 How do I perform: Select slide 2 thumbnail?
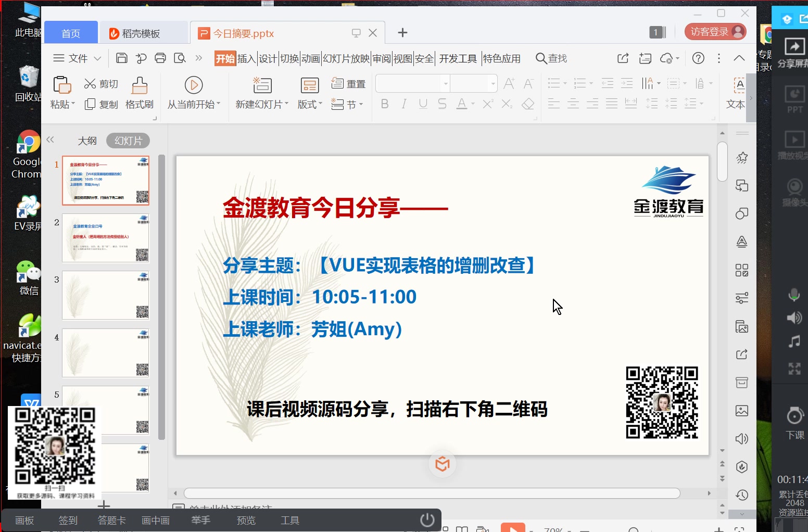106,238
